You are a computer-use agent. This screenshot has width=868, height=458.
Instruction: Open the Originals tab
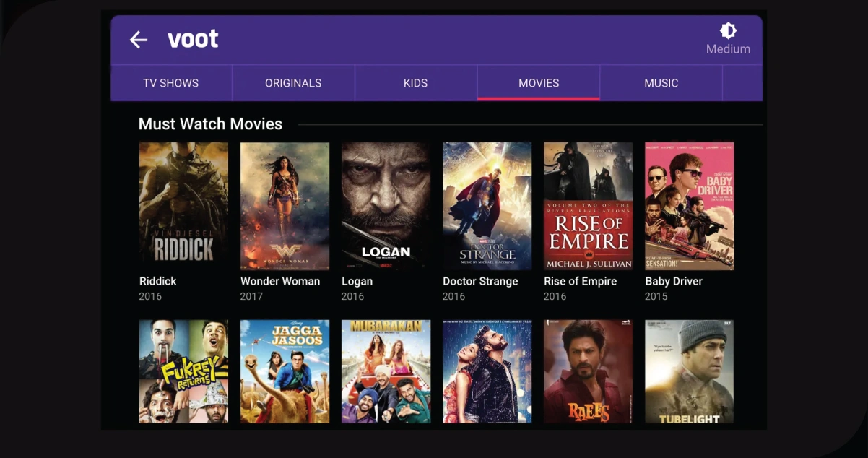tap(293, 83)
